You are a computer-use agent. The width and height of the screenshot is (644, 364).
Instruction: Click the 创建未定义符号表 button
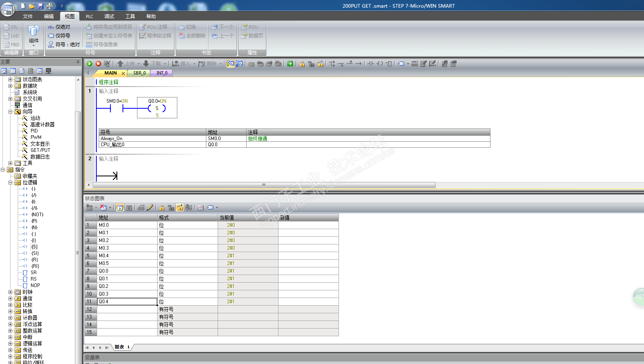pyautogui.click(x=109, y=36)
